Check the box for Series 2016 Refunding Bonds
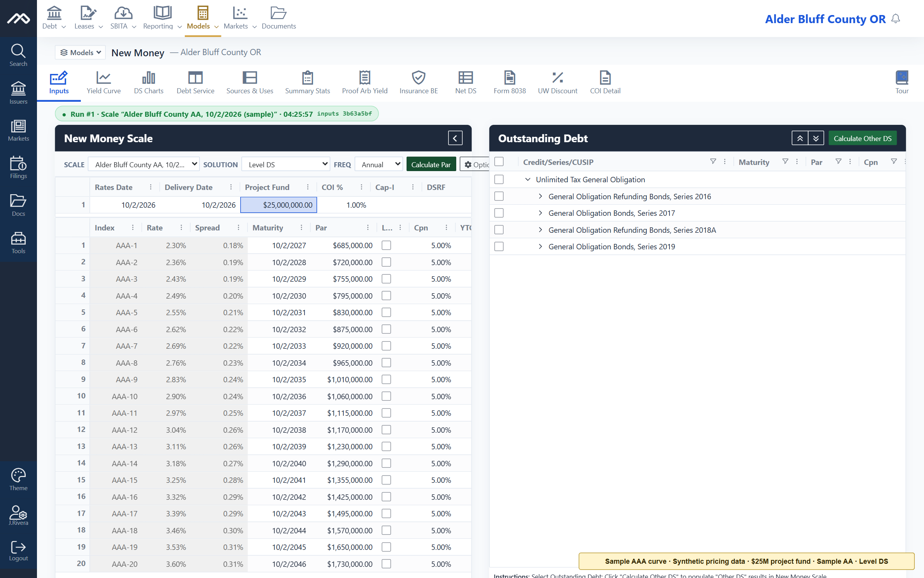Viewport: 924px width, 578px height. [499, 197]
